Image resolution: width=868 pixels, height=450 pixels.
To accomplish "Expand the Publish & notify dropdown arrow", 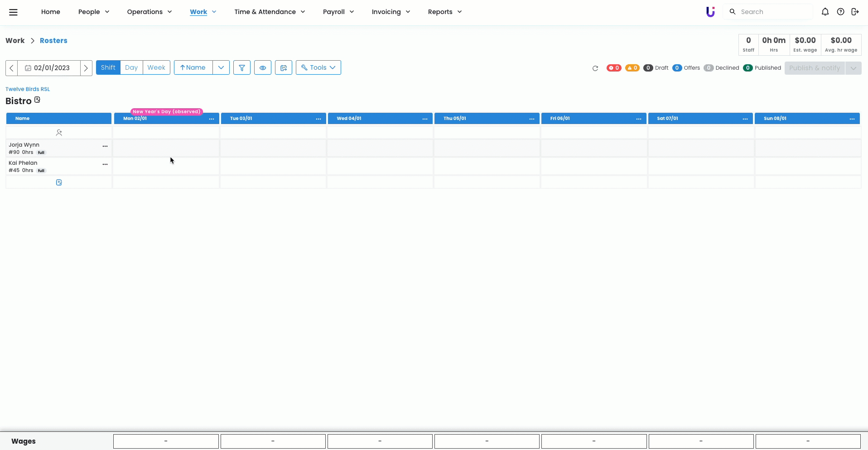I will click(x=853, y=68).
